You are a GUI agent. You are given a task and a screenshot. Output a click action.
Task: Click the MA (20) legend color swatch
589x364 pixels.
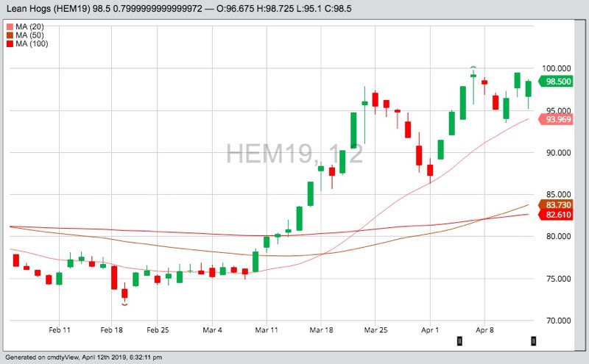pyautogui.click(x=10, y=27)
